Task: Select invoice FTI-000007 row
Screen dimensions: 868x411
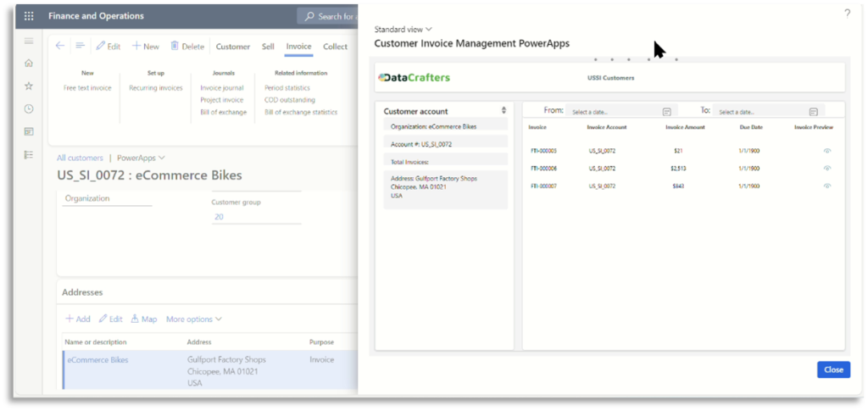Action: point(683,186)
